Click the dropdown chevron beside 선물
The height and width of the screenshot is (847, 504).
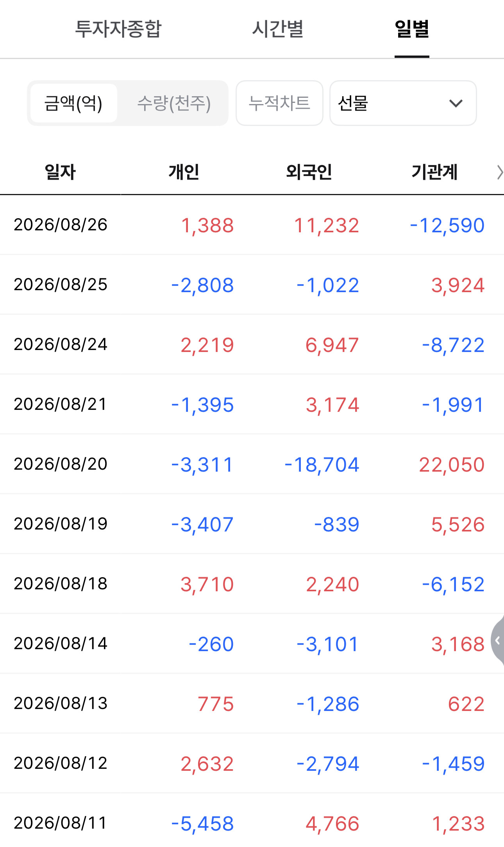click(x=456, y=103)
